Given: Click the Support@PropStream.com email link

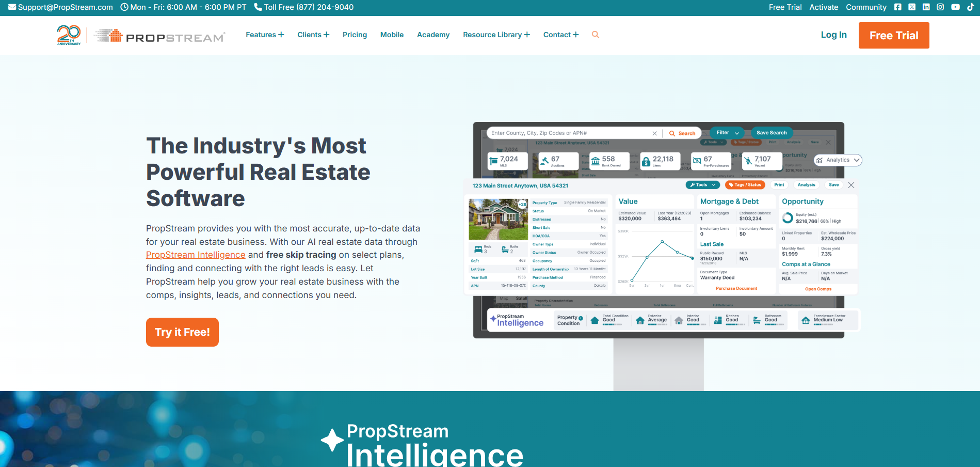Looking at the screenshot, I should (x=60, y=7).
